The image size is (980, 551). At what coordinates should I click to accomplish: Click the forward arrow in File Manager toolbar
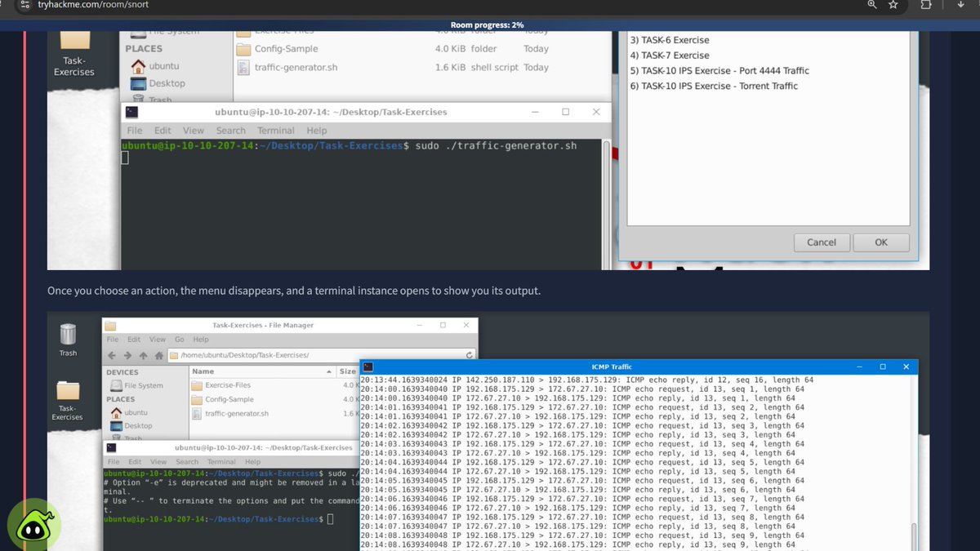tap(127, 356)
